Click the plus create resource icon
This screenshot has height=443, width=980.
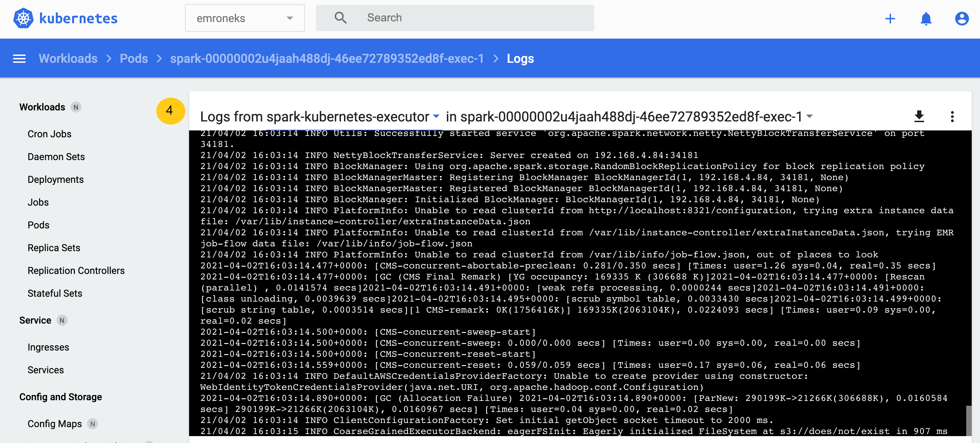tap(890, 18)
